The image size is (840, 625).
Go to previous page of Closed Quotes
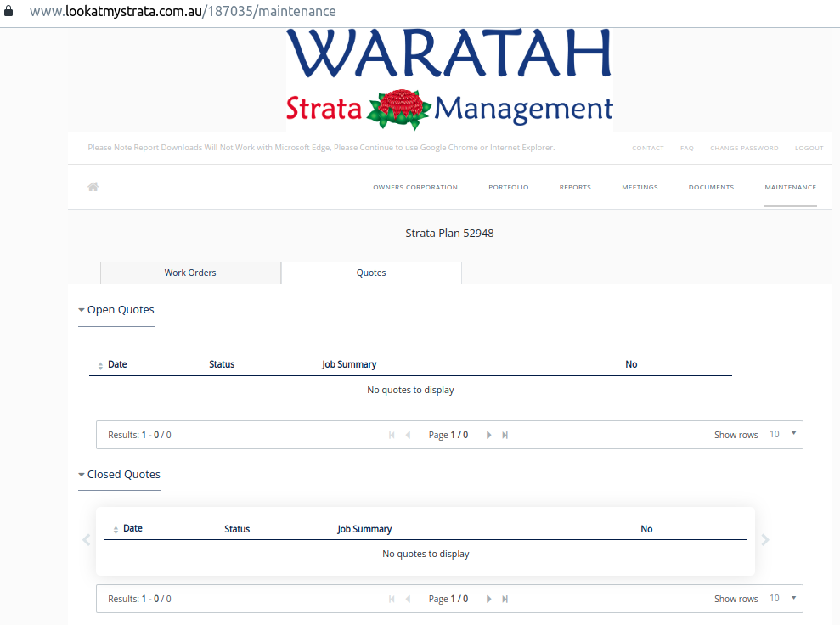(x=409, y=599)
